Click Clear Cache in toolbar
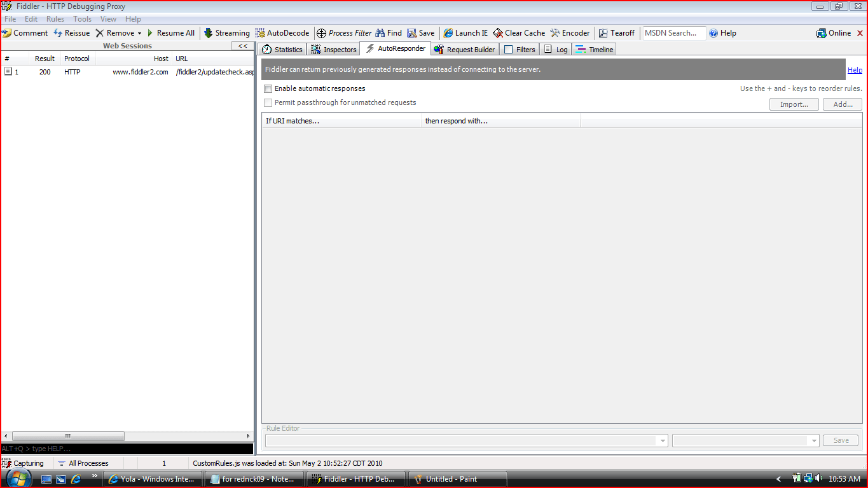This screenshot has height=488, width=868. [x=519, y=33]
